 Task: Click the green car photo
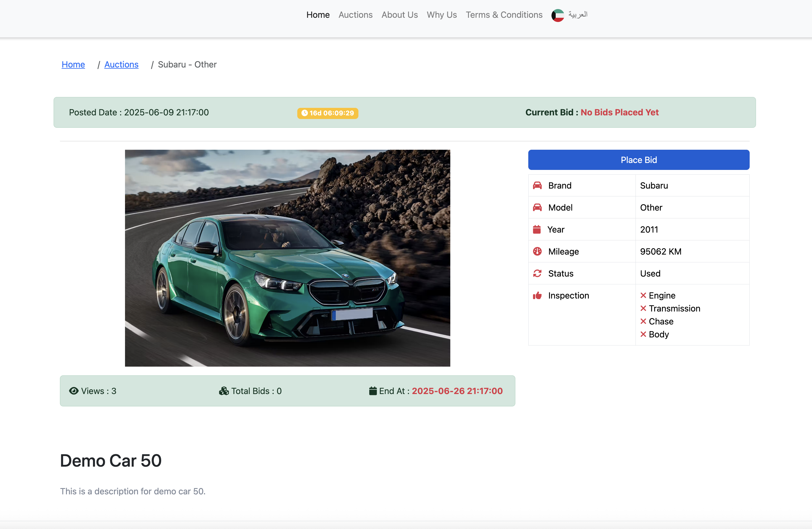[x=287, y=258]
